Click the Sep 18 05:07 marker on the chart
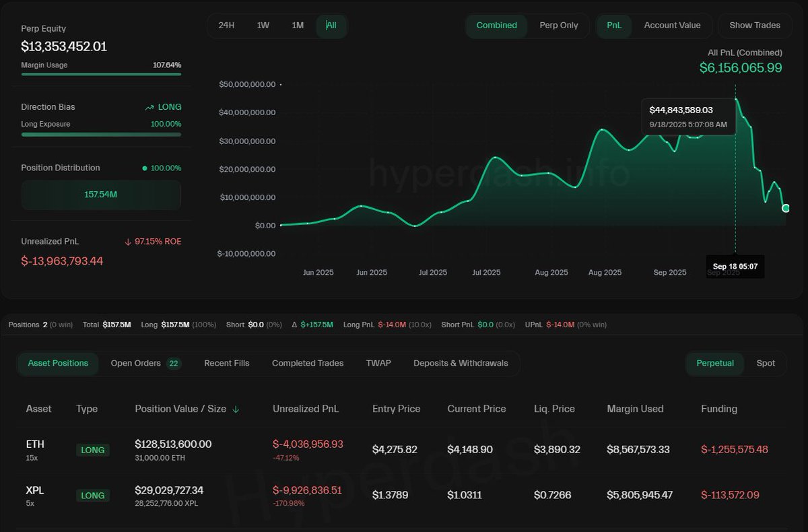Screen dimensions: 808x532 [735, 266]
